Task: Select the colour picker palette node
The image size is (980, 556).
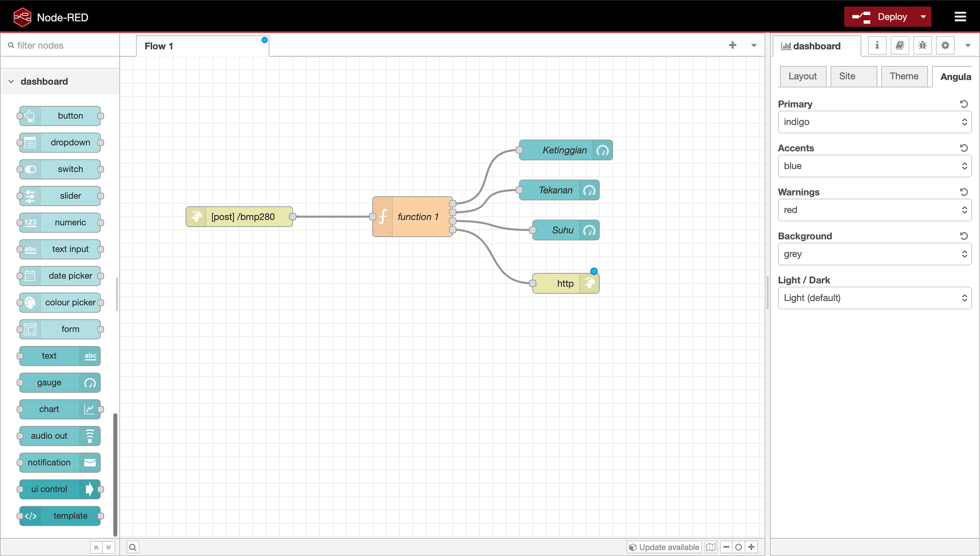Action: (60, 302)
